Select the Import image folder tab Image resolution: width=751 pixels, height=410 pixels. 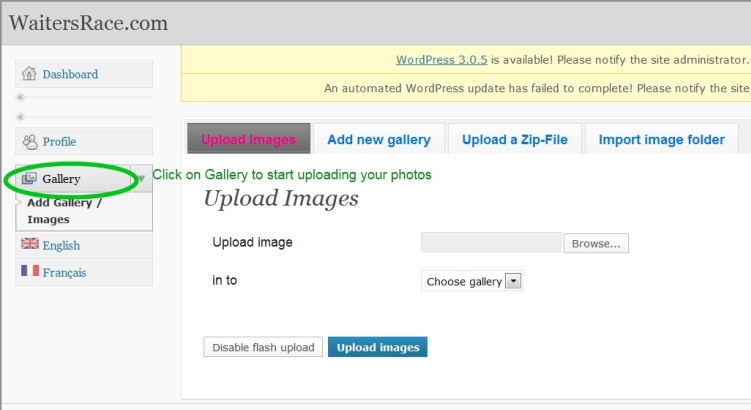click(661, 139)
